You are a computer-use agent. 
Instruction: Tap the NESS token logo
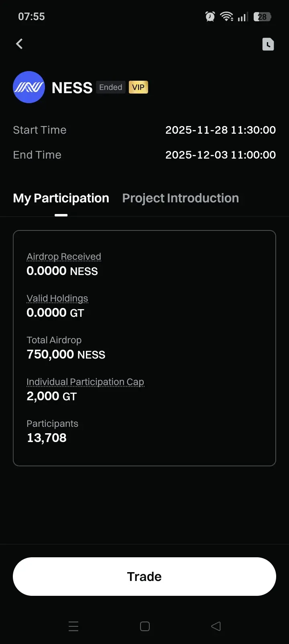[29, 87]
